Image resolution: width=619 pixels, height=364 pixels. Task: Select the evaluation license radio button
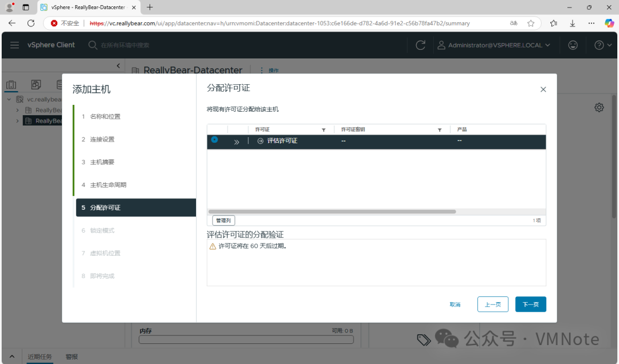214,139
